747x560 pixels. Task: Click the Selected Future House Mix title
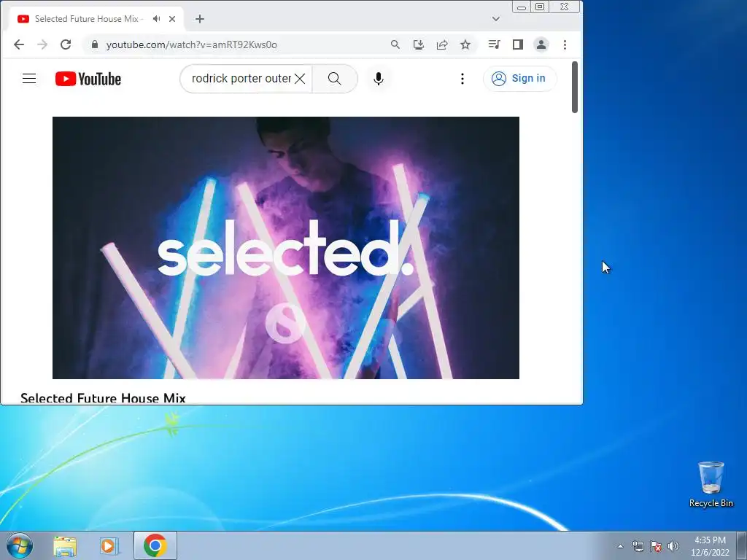(x=103, y=398)
